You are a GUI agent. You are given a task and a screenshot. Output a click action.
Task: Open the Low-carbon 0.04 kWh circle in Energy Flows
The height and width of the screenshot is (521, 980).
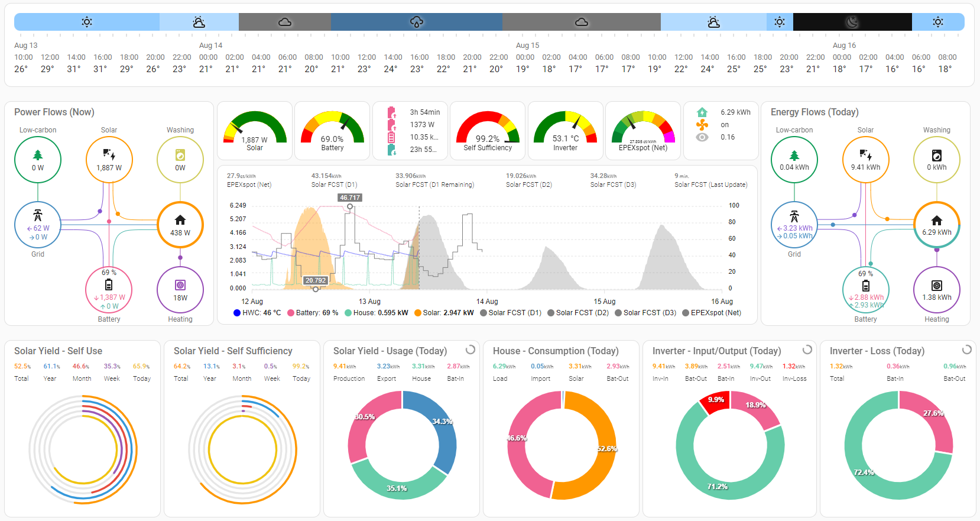coord(794,160)
